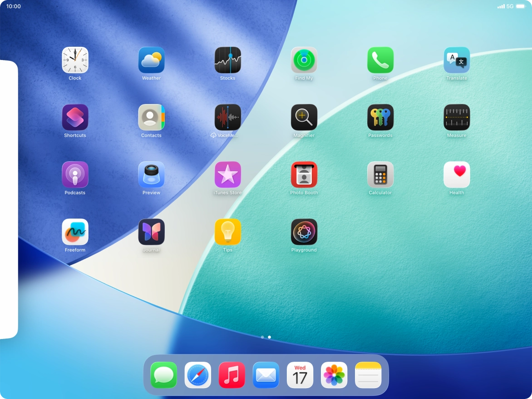Tap the home screen page dots
The height and width of the screenshot is (399, 532).
tap(266, 337)
